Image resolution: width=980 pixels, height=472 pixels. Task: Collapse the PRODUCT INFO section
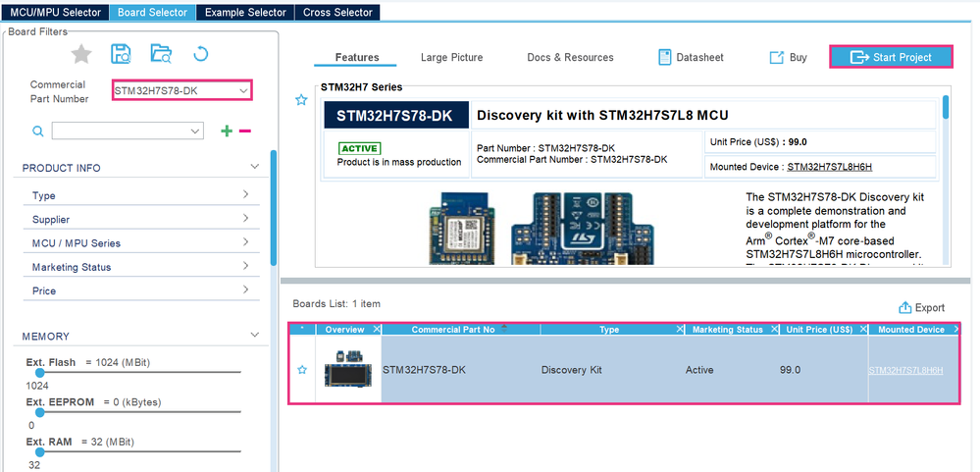pyautogui.click(x=254, y=166)
